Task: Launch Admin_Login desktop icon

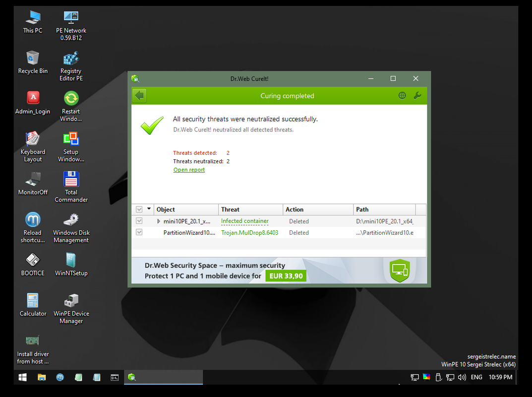Action: (33, 103)
